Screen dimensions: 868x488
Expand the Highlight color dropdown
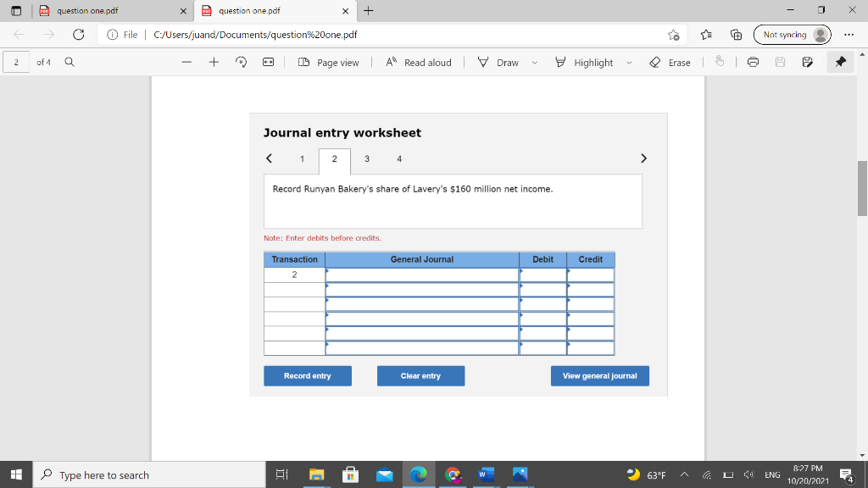[630, 63]
